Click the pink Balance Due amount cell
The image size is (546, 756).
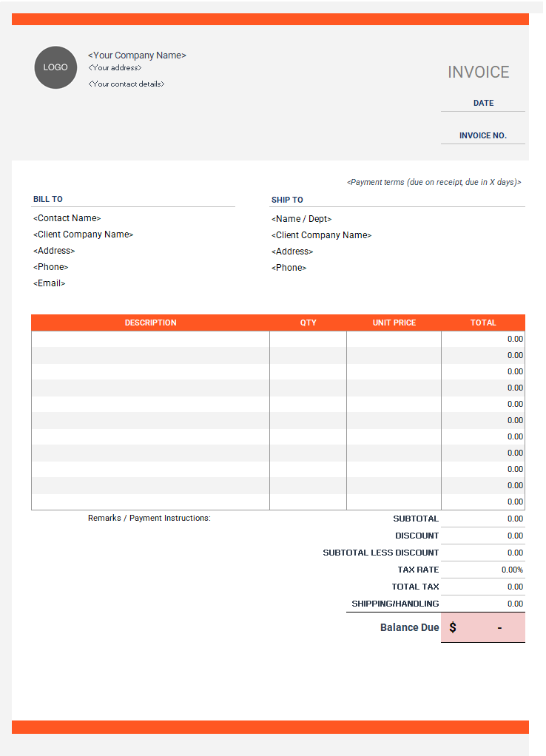pos(483,627)
